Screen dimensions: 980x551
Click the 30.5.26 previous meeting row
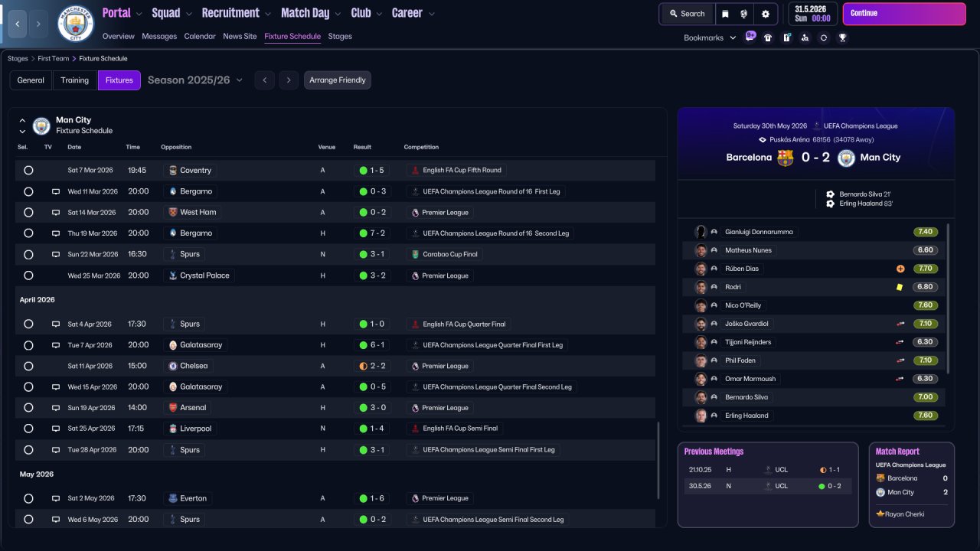pyautogui.click(x=768, y=486)
